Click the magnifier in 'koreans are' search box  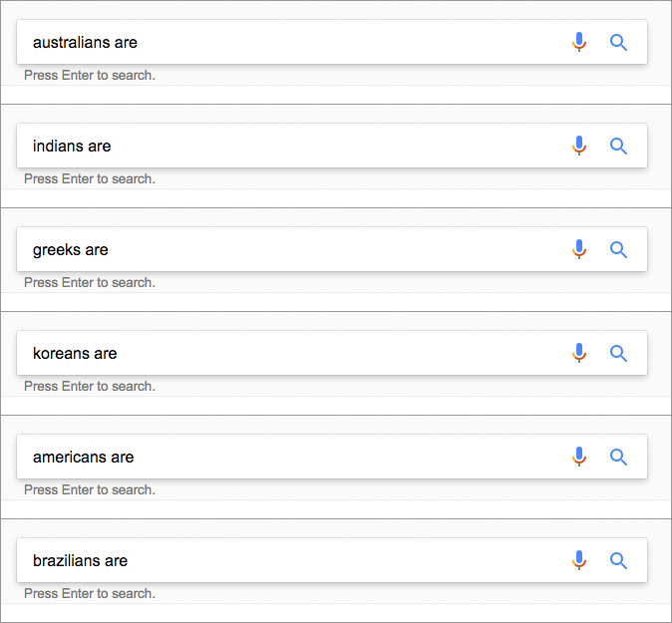point(618,354)
